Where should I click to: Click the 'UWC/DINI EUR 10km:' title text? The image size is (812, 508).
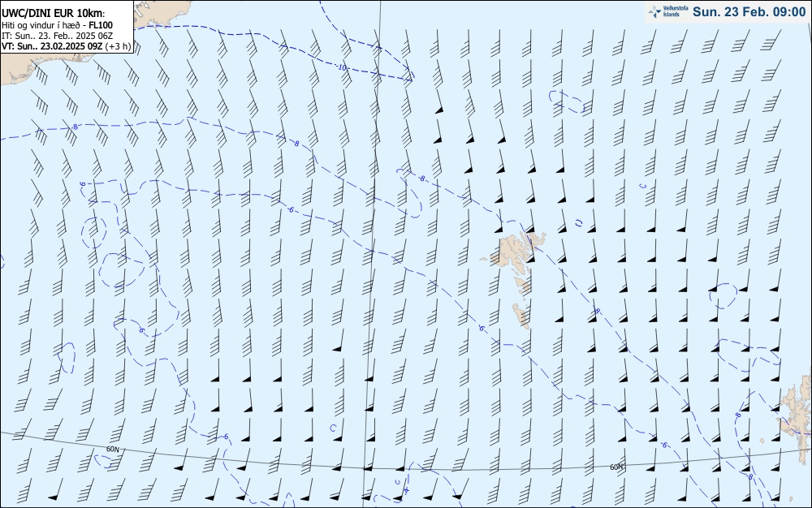pyautogui.click(x=54, y=14)
